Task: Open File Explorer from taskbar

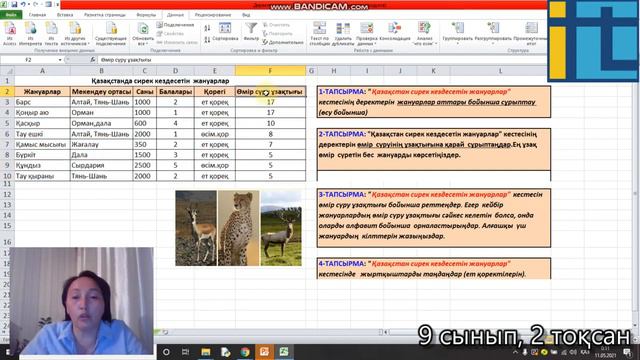Action: (206, 352)
